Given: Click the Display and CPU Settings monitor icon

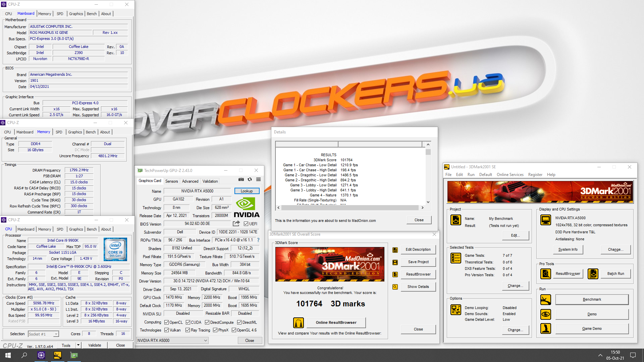Looking at the screenshot, I should point(546,220).
